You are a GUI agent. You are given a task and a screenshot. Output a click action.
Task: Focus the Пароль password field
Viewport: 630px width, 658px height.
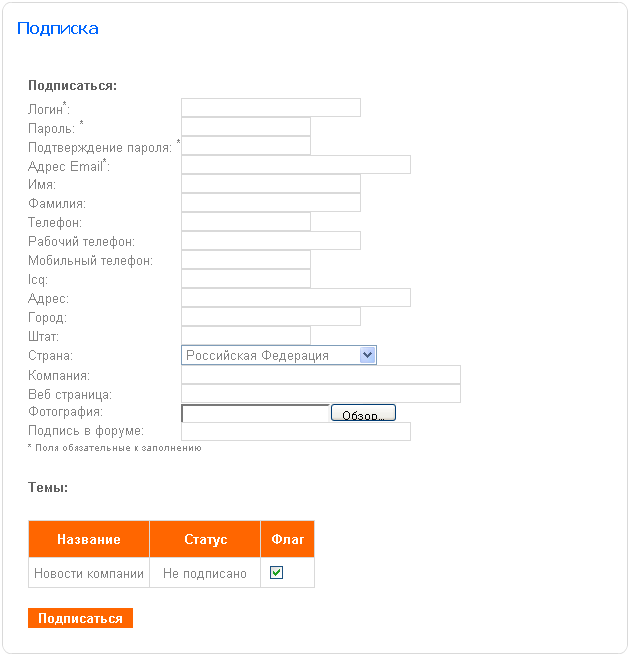pos(245,127)
